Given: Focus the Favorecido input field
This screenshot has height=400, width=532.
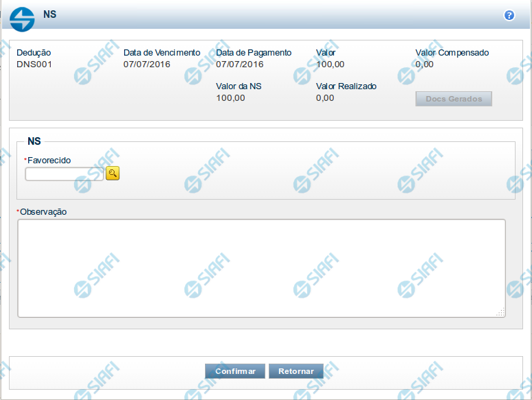Looking at the screenshot, I should [64, 174].
